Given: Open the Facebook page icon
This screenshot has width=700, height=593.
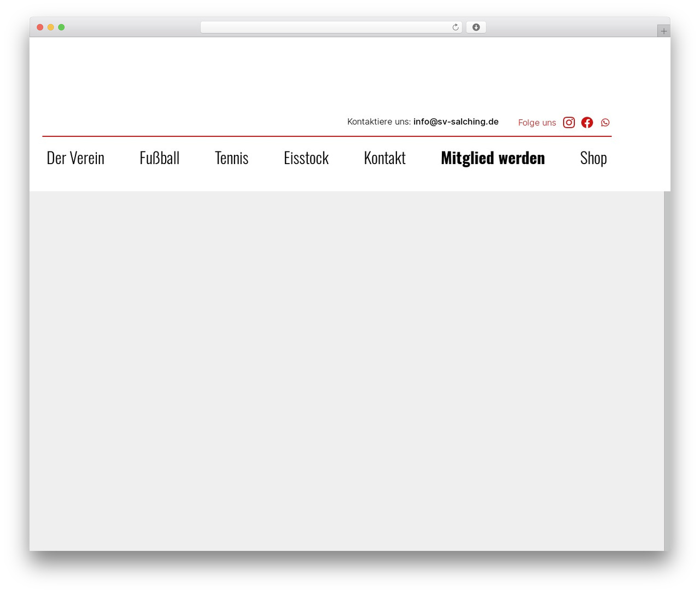Looking at the screenshot, I should 587,123.
